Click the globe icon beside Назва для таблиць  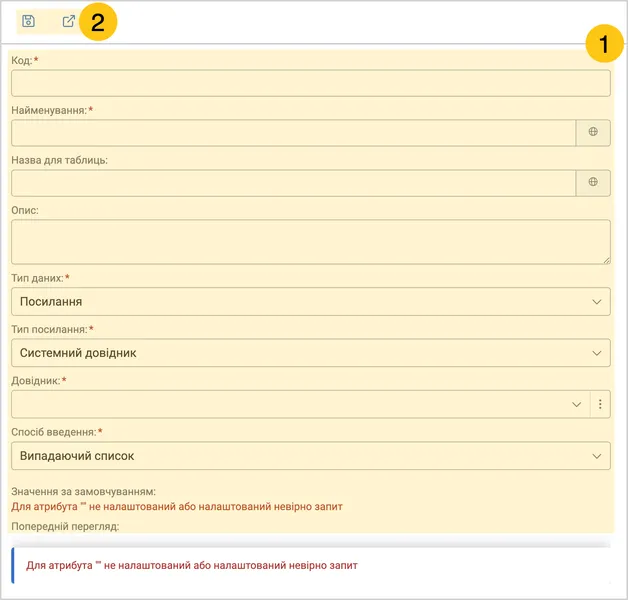pos(593,183)
